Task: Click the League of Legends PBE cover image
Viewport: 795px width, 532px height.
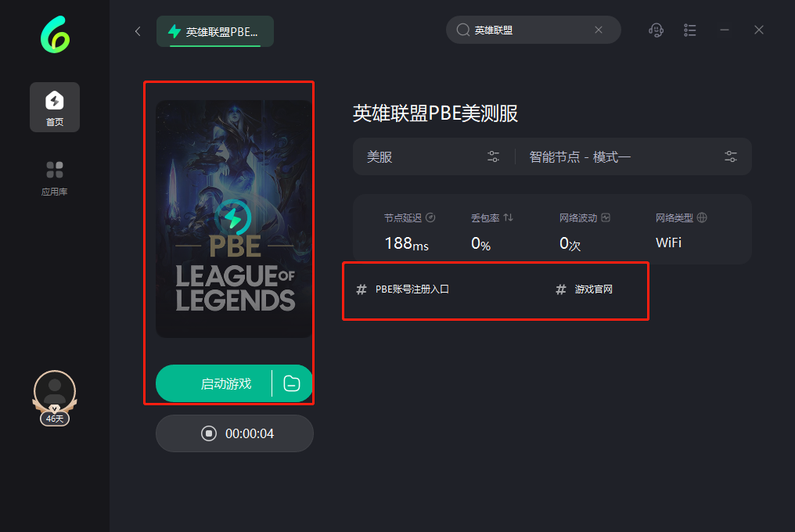Action: pyautogui.click(x=234, y=219)
